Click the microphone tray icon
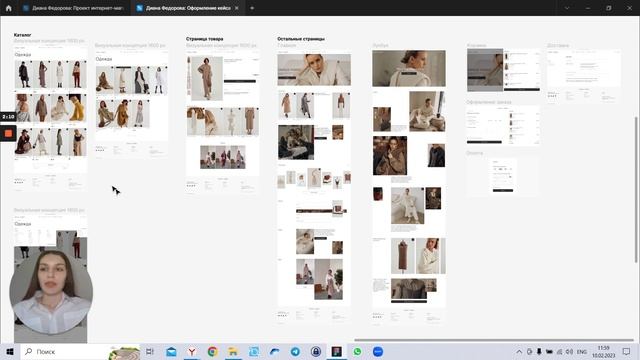Screen dimensions: 640x360 pos(539,351)
